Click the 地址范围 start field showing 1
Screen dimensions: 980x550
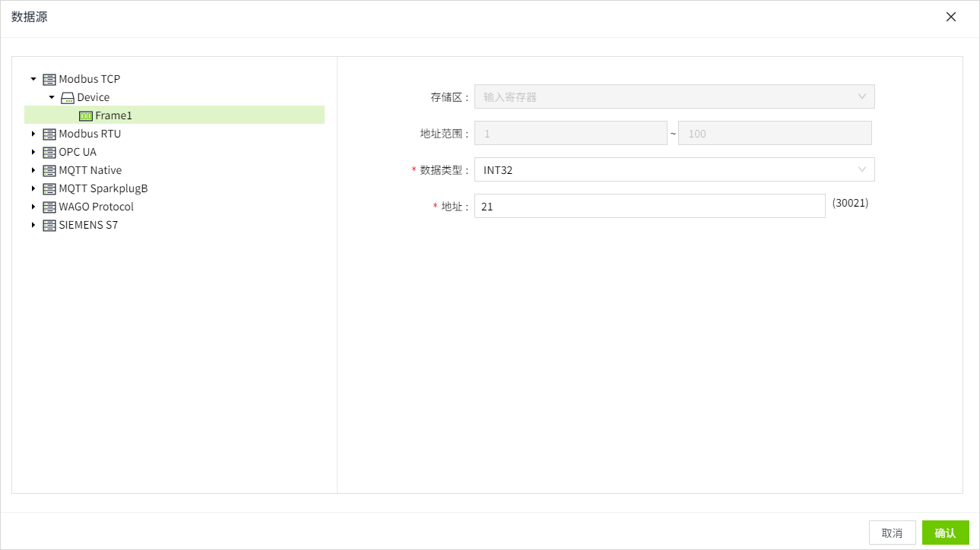tap(571, 133)
